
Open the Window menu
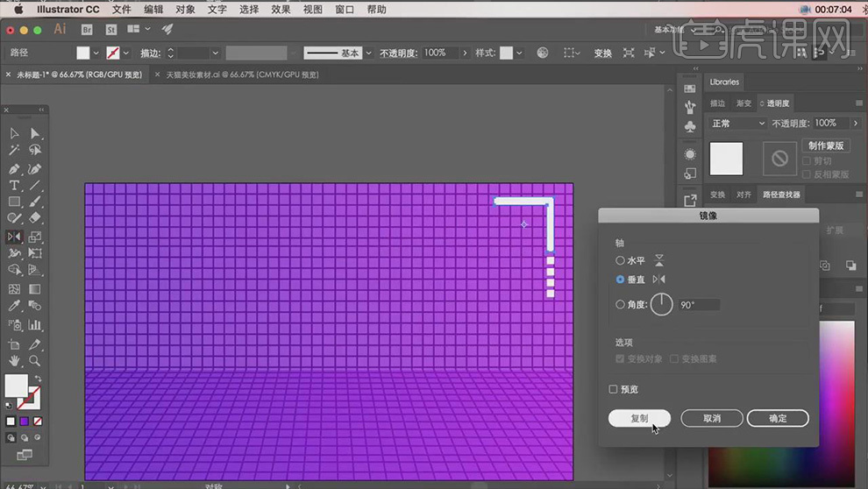point(345,10)
